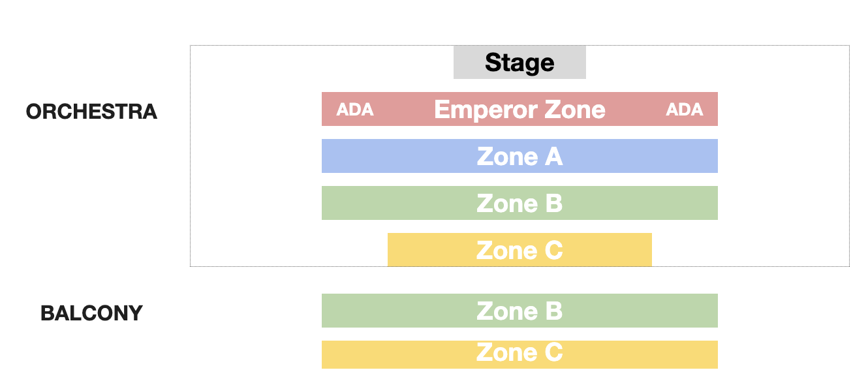Click the gray Stage box
Image resolution: width=868 pixels, height=385 pixels.
click(519, 63)
